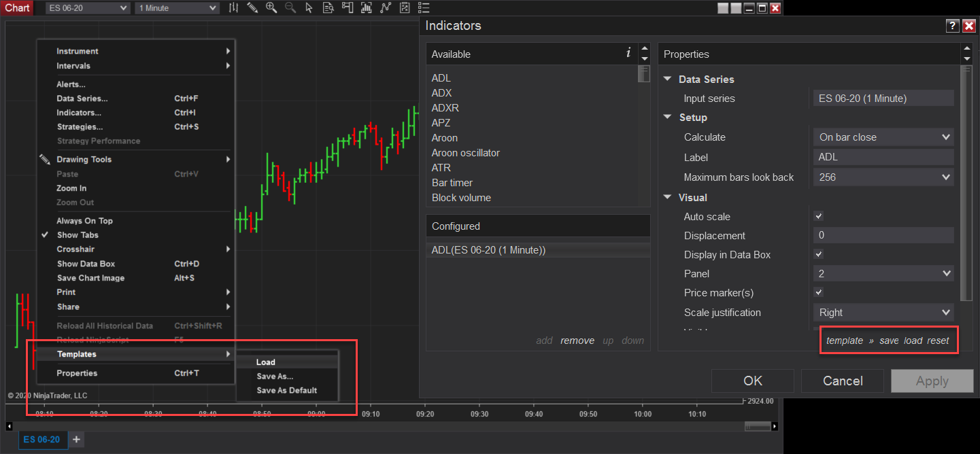Open the Indicators line-graph icon in toolbar

click(386, 7)
